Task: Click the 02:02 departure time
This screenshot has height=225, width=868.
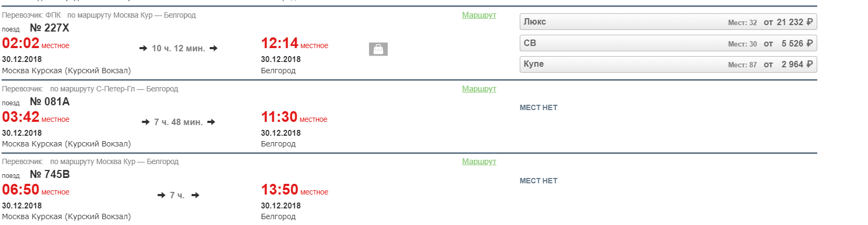Action: (21, 43)
